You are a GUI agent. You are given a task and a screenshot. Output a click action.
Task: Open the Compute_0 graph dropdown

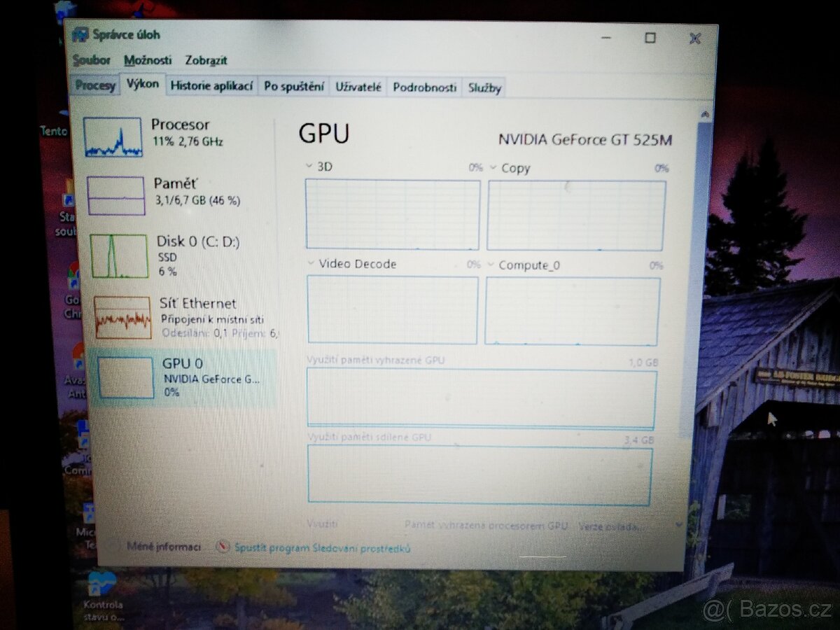point(491,265)
